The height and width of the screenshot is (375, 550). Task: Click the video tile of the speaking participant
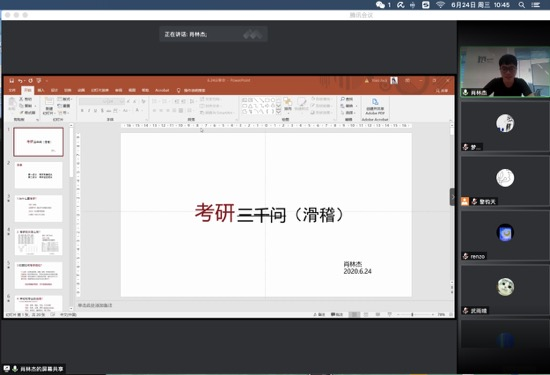505,72
